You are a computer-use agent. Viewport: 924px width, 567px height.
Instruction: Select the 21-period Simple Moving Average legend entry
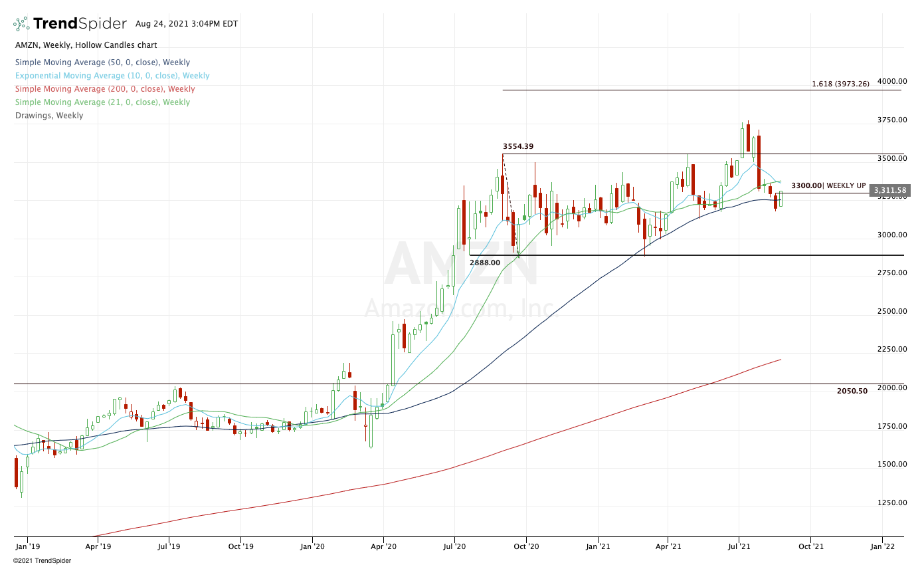[x=102, y=102]
